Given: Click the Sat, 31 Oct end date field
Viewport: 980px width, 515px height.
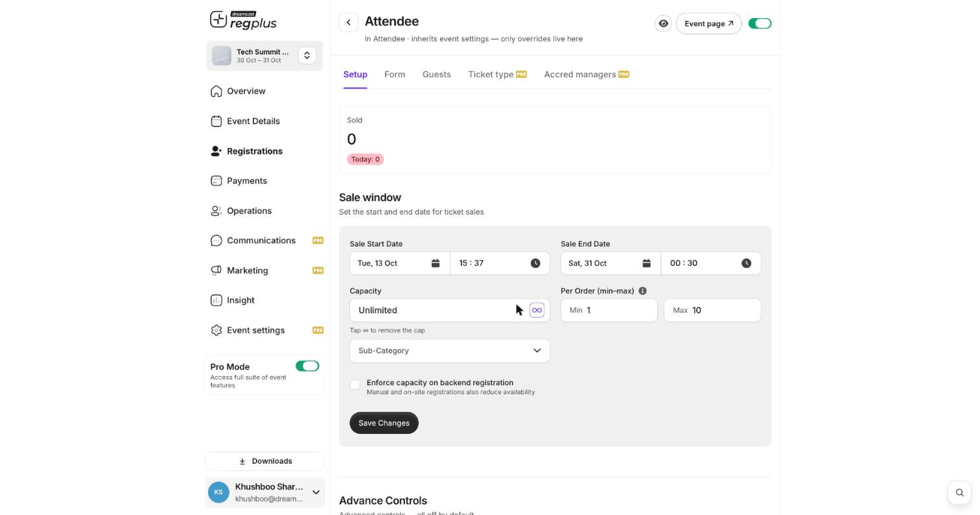Looking at the screenshot, I should click(611, 263).
